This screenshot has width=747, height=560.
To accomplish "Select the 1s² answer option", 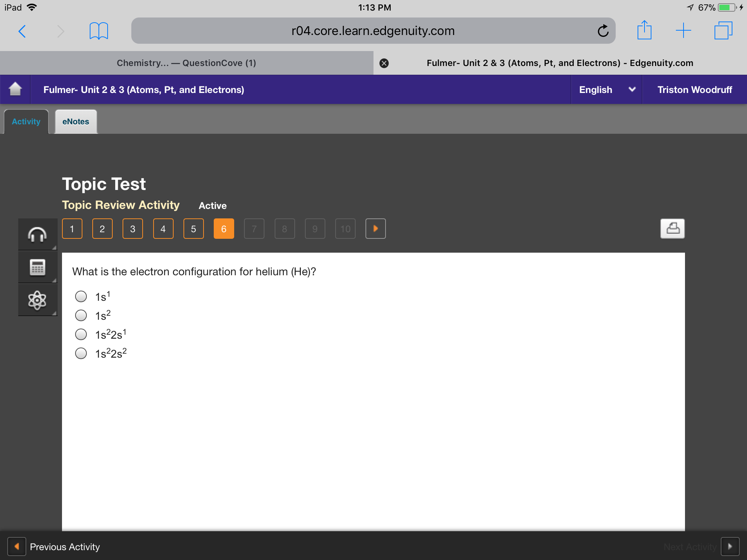I will coord(81,315).
